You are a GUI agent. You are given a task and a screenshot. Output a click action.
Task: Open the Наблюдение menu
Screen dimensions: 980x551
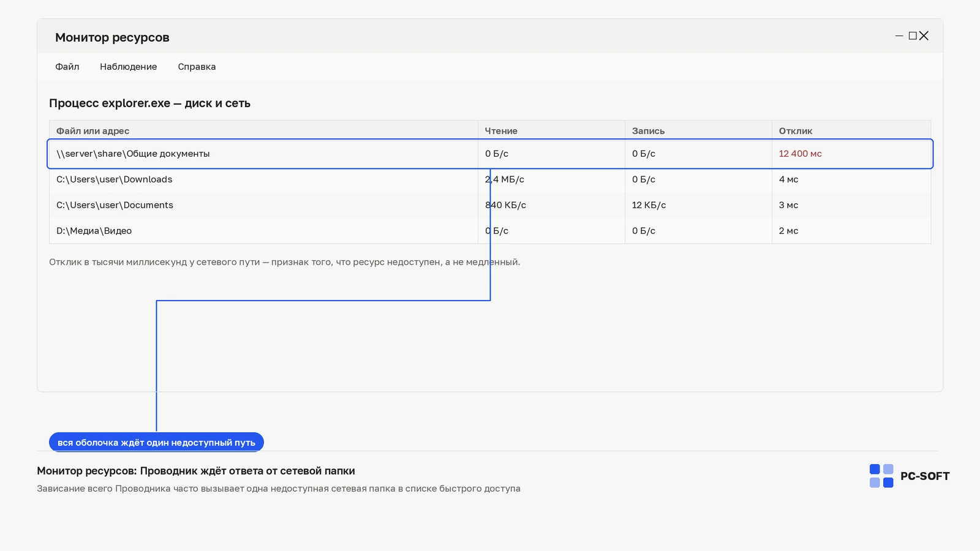pos(129,67)
